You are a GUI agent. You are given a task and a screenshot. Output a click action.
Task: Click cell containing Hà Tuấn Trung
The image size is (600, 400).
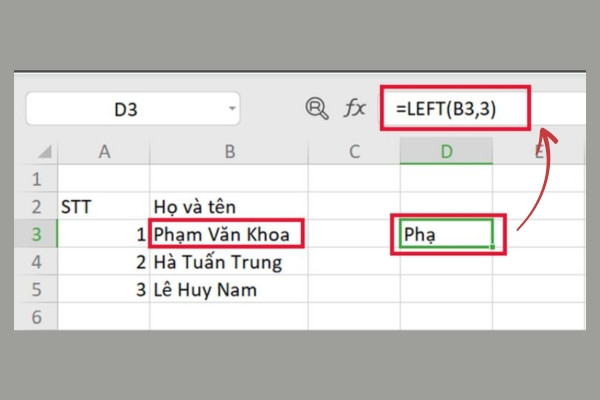click(x=229, y=261)
